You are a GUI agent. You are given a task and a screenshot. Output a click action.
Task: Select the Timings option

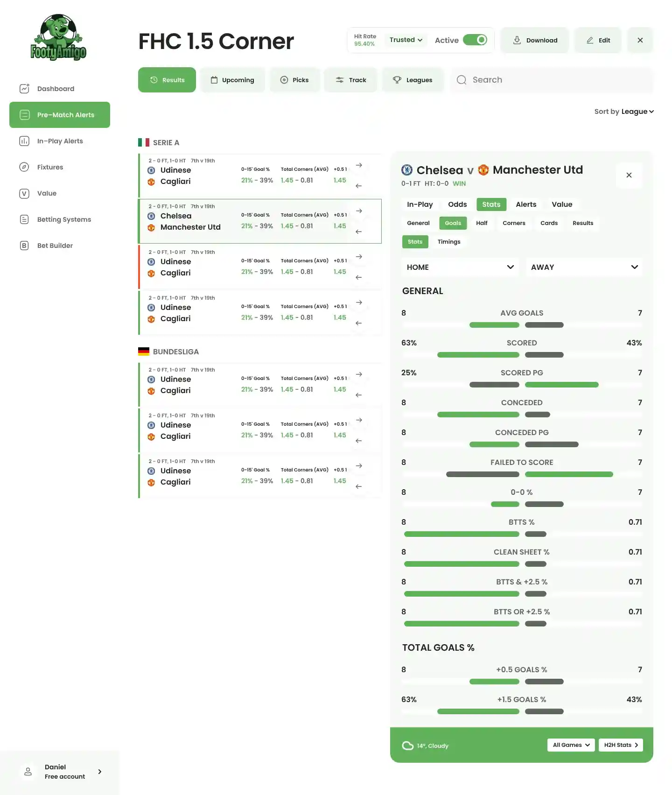click(x=449, y=242)
